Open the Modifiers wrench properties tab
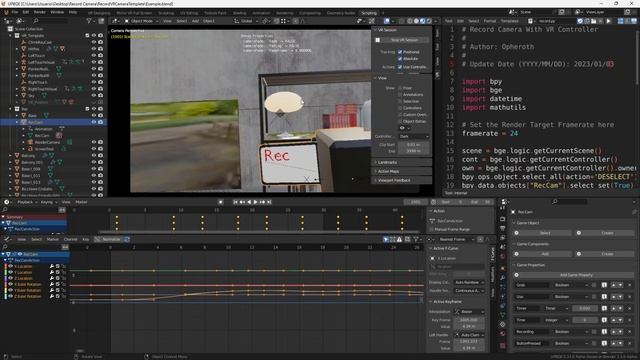Image resolution: width=640 pixels, height=360 pixels. click(503, 278)
